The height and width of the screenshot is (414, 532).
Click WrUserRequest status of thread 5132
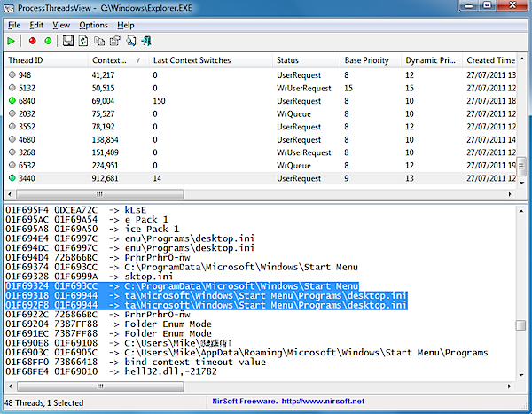click(304, 88)
